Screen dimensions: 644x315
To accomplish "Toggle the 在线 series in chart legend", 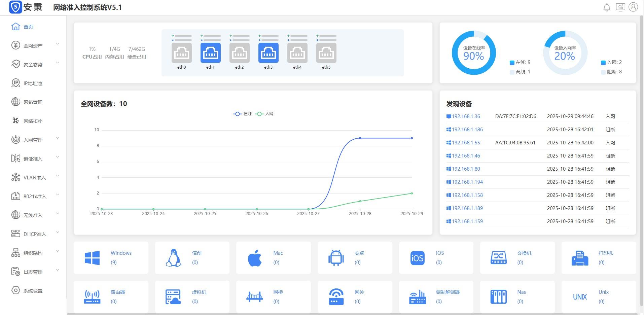I will (243, 114).
